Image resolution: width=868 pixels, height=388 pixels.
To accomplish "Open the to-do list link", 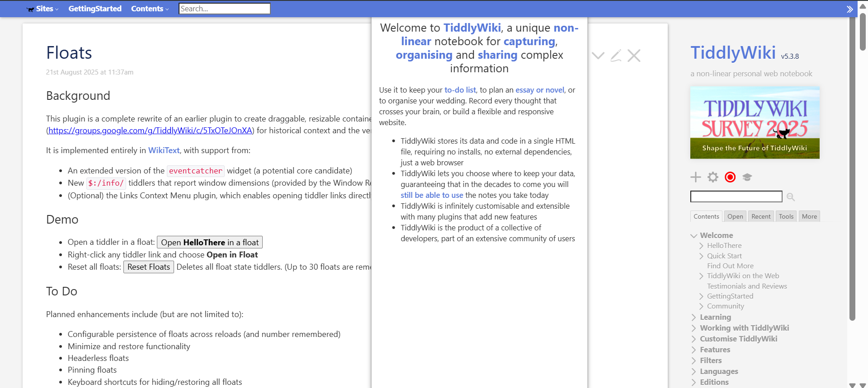I will (460, 90).
